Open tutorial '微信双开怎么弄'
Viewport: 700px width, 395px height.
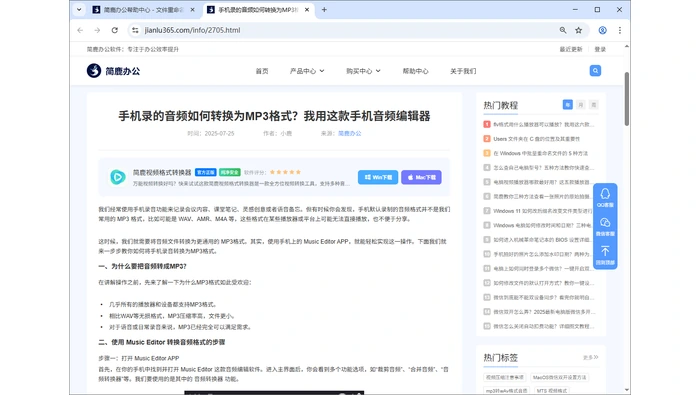(x=544, y=312)
